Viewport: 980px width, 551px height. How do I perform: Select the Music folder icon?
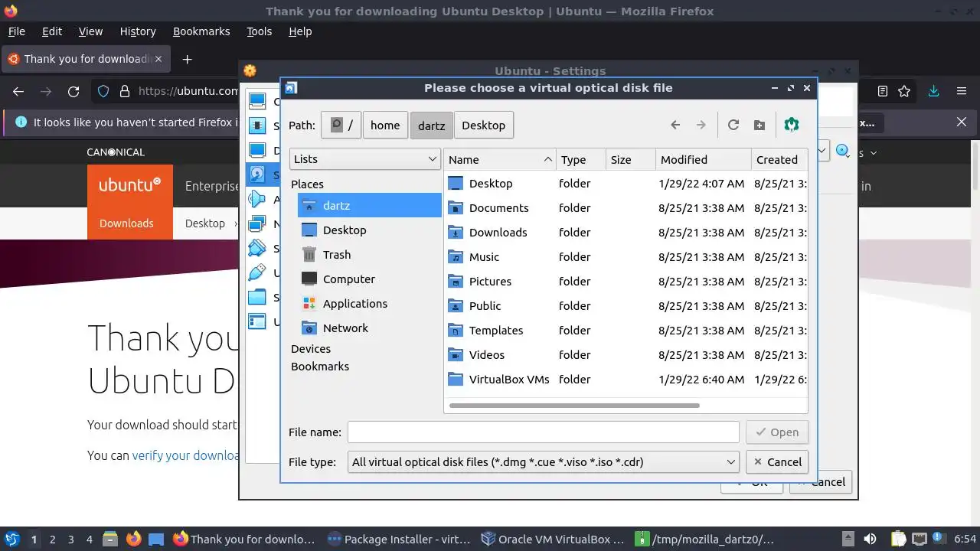(x=456, y=257)
